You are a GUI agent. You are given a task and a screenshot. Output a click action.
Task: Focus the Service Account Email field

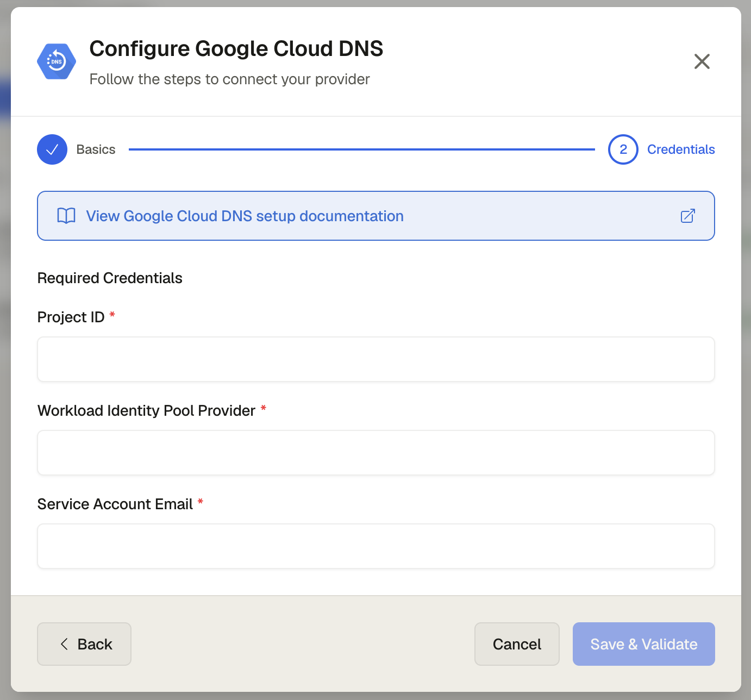(376, 546)
